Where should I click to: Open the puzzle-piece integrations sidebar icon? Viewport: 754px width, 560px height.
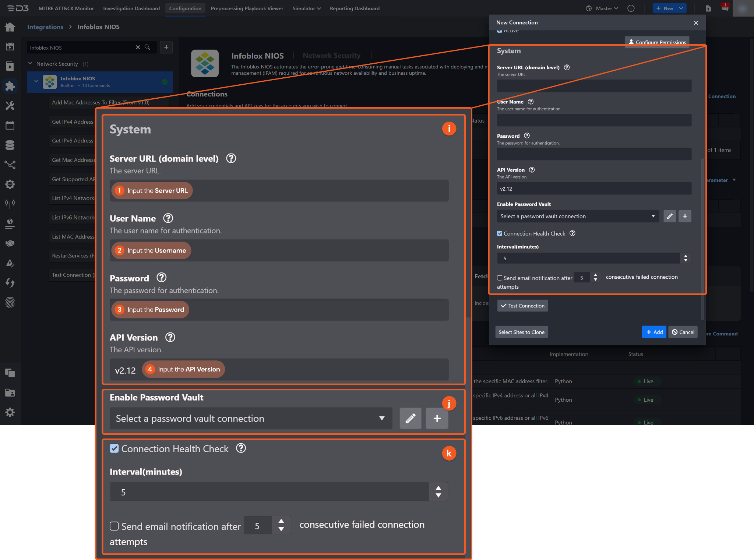[10, 86]
